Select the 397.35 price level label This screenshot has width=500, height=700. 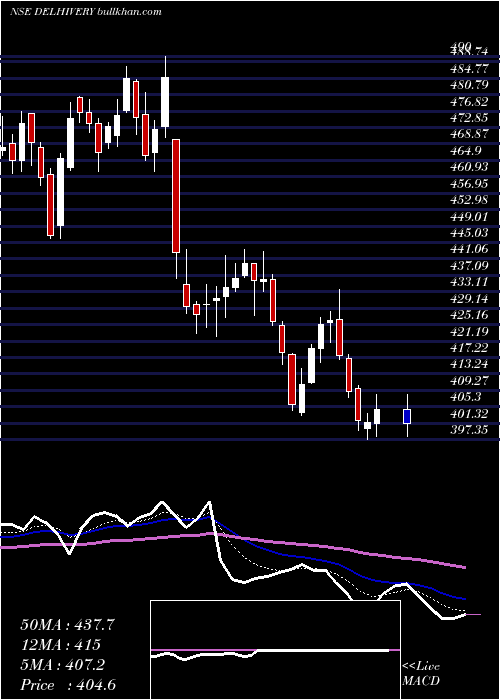click(469, 432)
